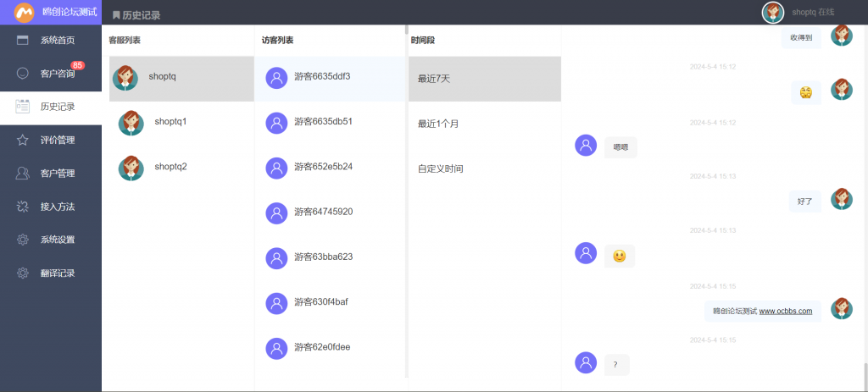Click avatar of 游客63bba623
The height and width of the screenshot is (392, 868).
277,258
